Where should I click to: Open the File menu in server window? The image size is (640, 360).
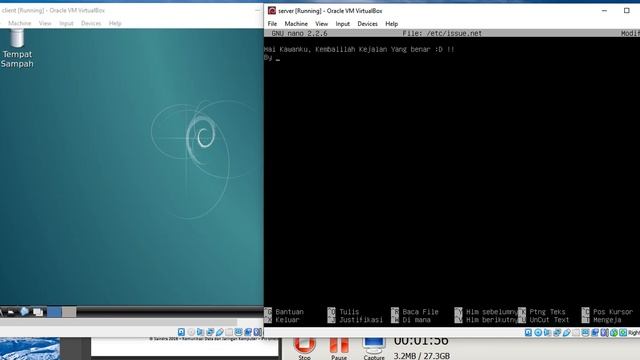272,24
